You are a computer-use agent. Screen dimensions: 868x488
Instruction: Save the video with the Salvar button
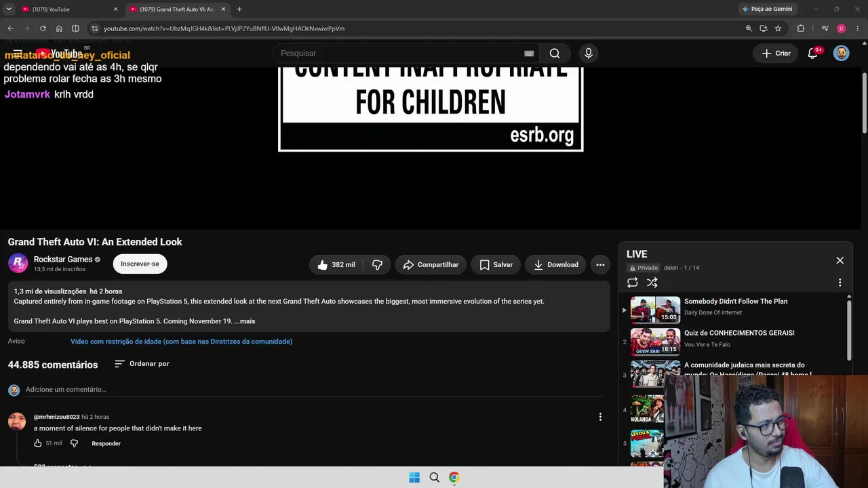496,265
